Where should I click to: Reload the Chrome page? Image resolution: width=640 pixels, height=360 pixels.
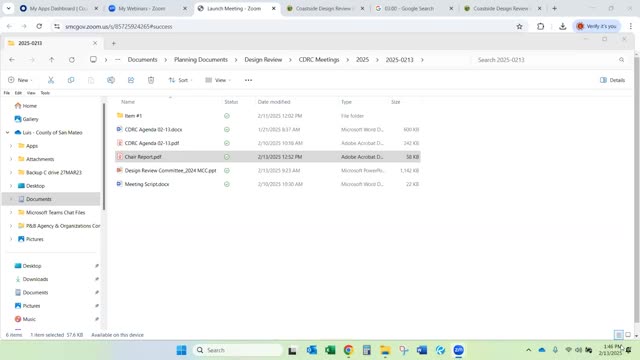pyautogui.click(x=39, y=26)
